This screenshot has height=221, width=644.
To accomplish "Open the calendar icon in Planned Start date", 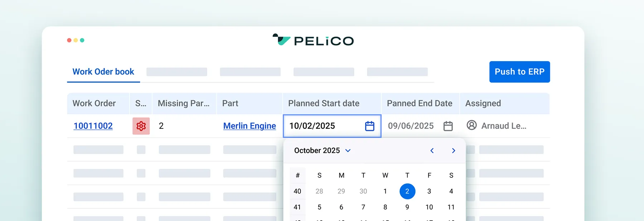I will click(x=370, y=126).
